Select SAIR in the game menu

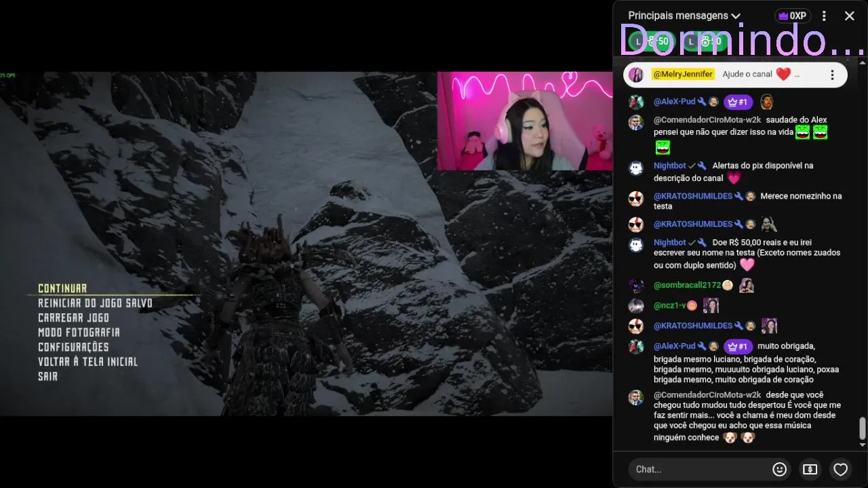(x=47, y=376)
